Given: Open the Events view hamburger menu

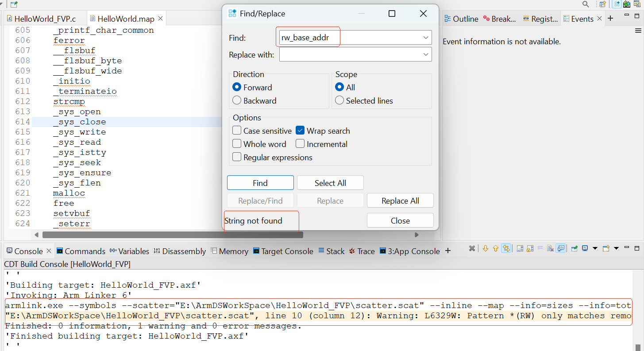Looking at the screenshot, I should (638, 31).
